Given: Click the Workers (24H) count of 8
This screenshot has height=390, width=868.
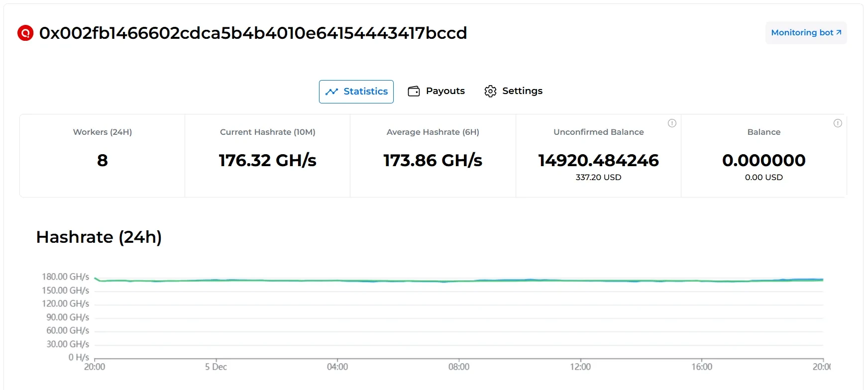Looking at the screenshot, I should [x=103, y=160].
